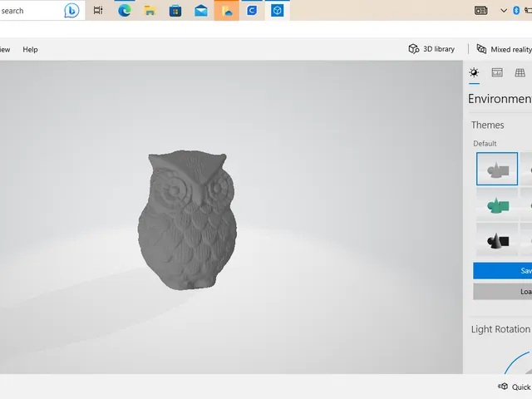Adjust the Light Rotation dial

coord(518,362)
